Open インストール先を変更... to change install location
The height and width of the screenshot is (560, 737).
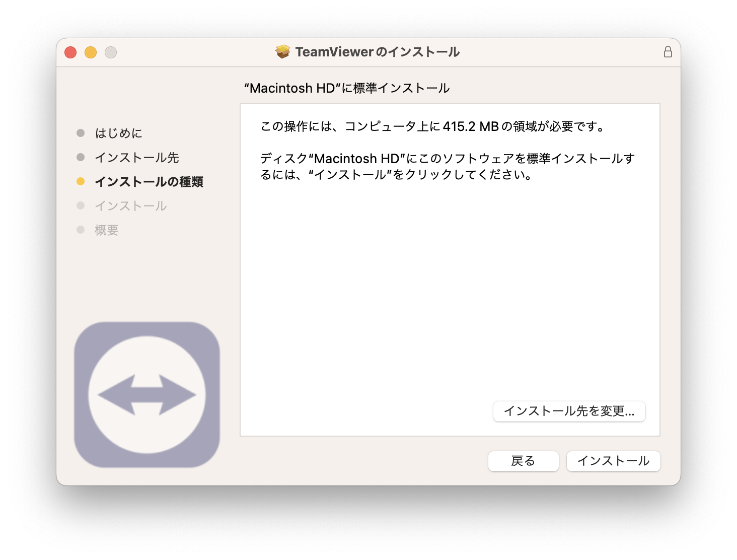(569, 411)
